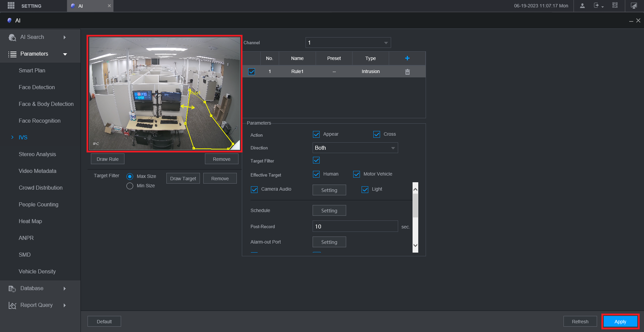The height and width of the screenshot is (332, 644).
Task: Click the parameters panel scrollbar down arrow
Action: pos(415,245)
